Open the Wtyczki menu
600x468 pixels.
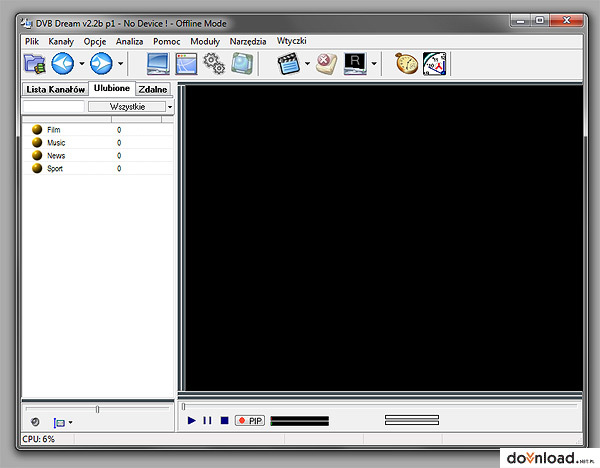292,41
